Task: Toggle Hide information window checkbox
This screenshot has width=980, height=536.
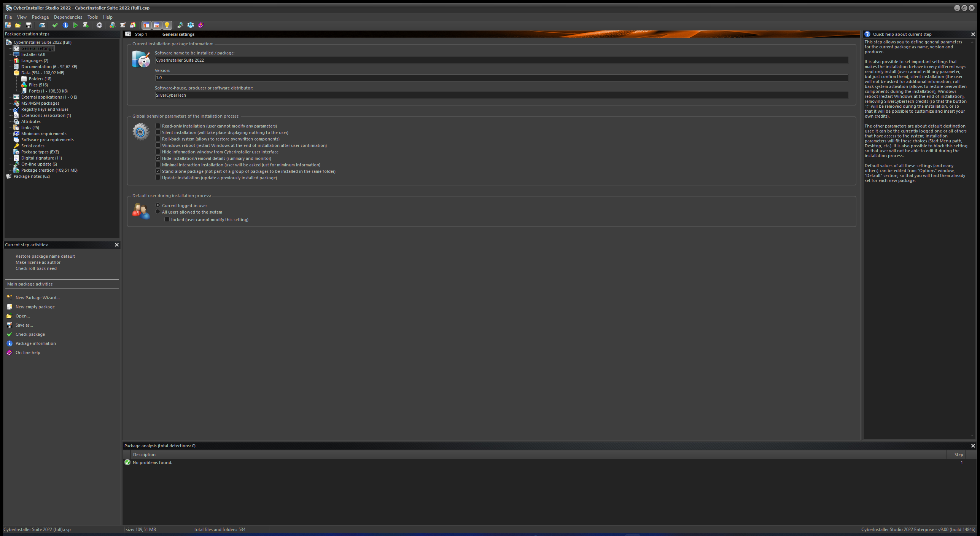Action: [158, 152]
